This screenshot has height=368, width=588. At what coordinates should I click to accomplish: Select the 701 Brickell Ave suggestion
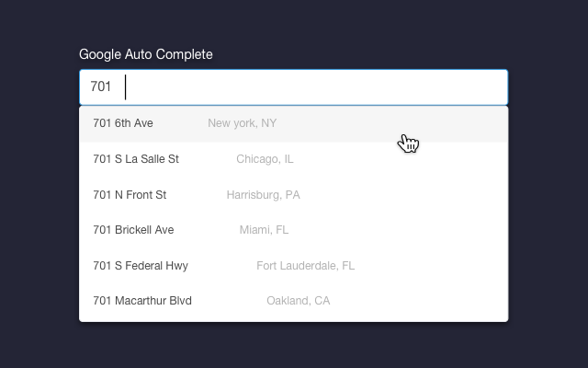pos(133,230)
